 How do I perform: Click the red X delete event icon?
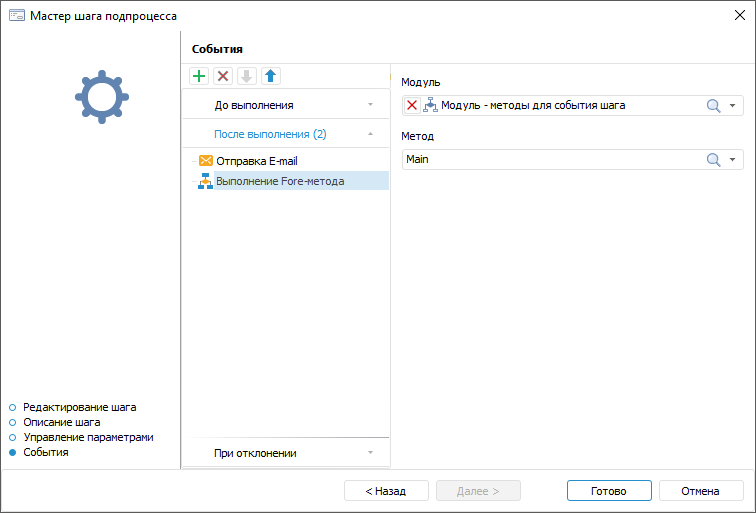tap(223, 76)
